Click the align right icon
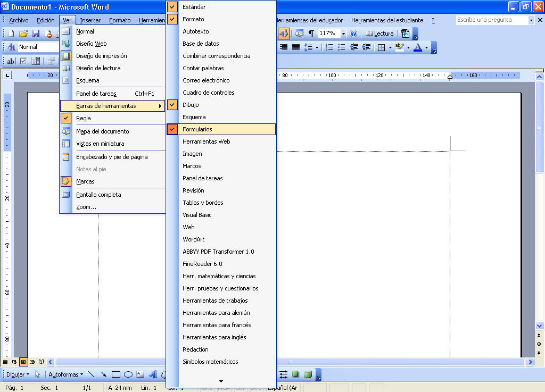 pyautogui.click(x=284, y=47)
